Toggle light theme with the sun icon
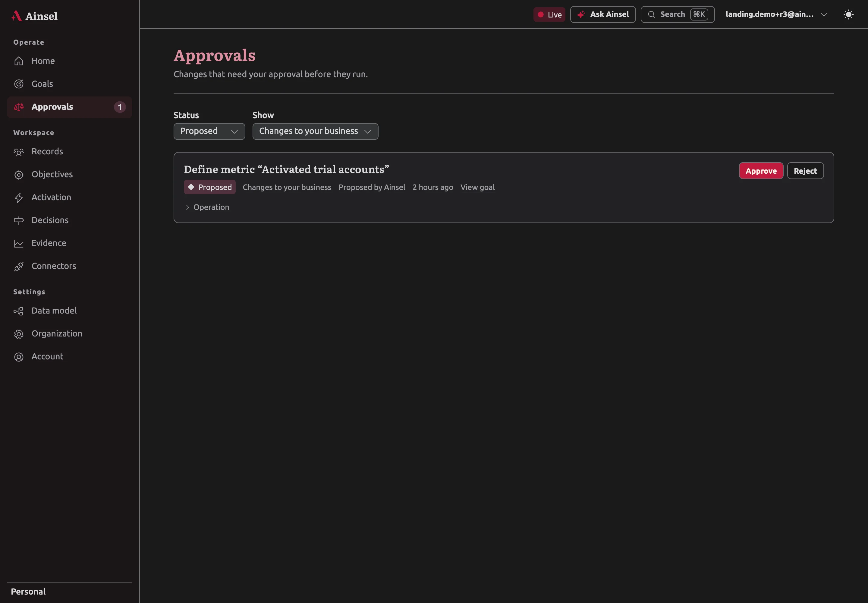The width and height of the screenshot is (868, 603). coord(849,14)
